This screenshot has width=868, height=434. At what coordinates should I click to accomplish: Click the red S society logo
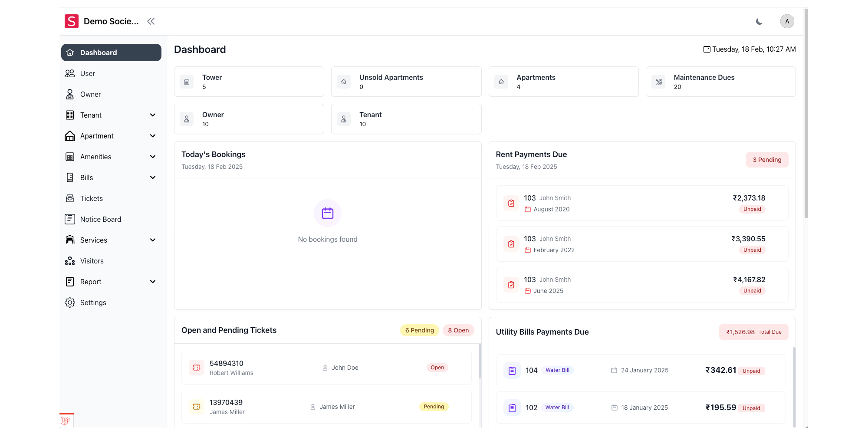pos(72,21)
